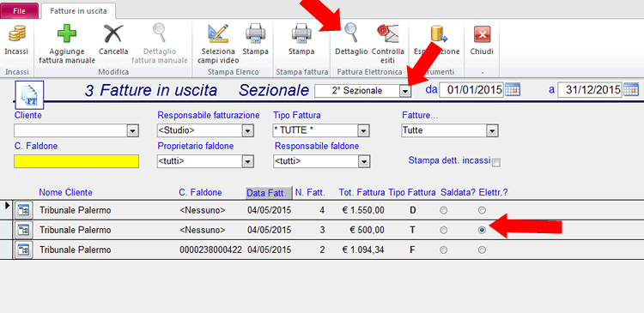The width and height of the screenshot is (644, 313).
Task: Click the Esportazione database icon
Action: click(x=438, y=33)
